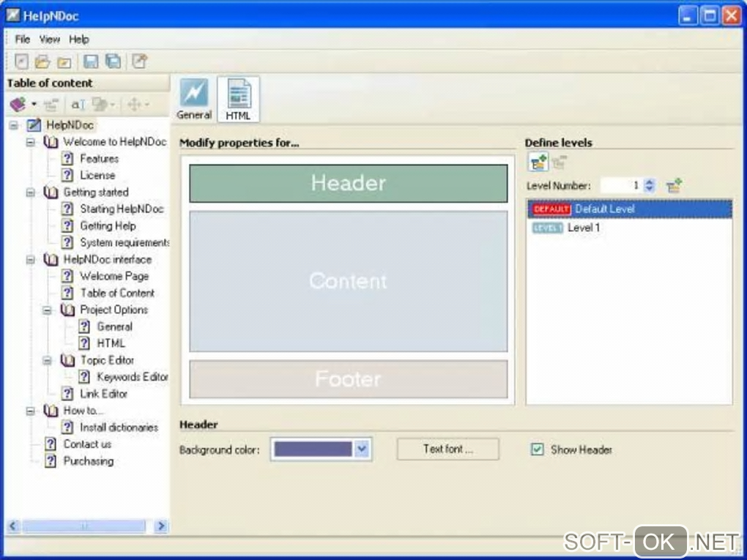The image size is (747, 560).
Task: Click the TOC scrollbar right arrow
Action: coord(161,526)
